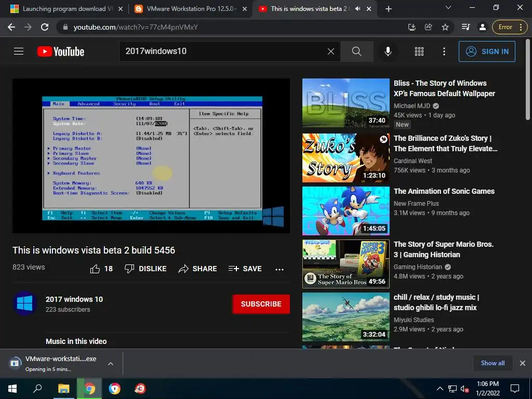
Task: Share this video
Action: 197,269
